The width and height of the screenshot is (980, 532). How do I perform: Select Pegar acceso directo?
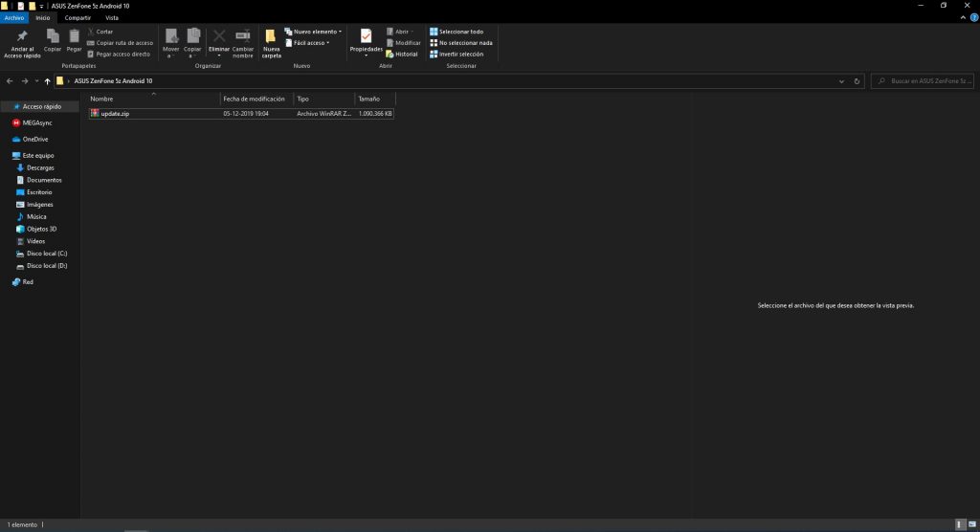click(119, 54)
